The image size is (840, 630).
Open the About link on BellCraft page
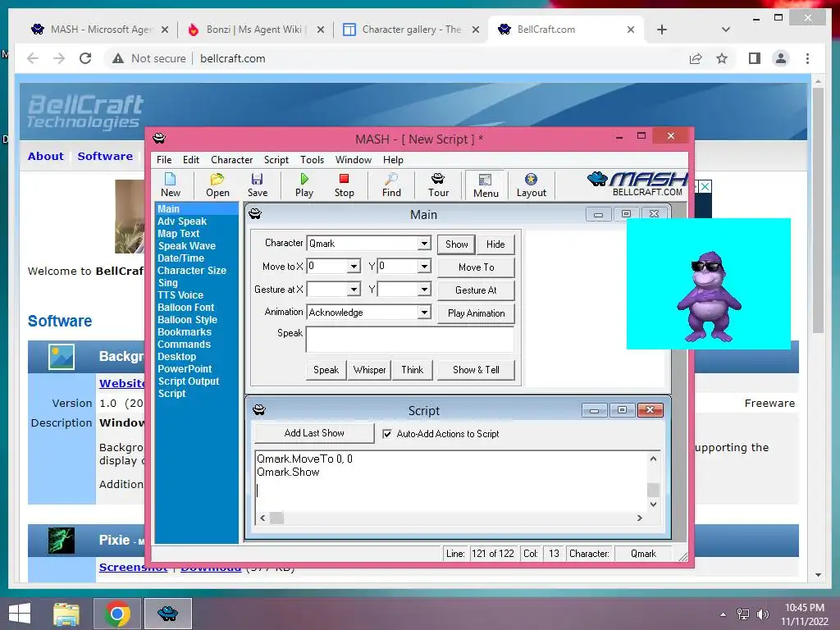[x=46, y=156]
